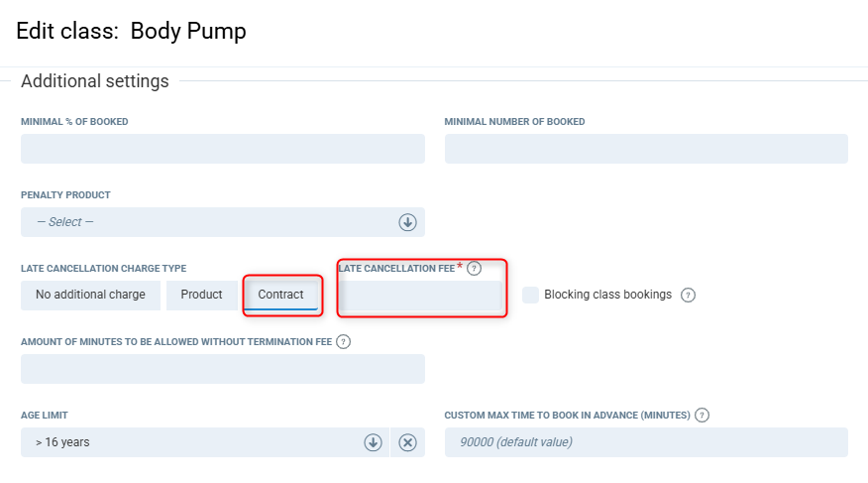Focus the minutes allowed without termination fee input
Image resolution: width=868 pixels, height=483 pixels.
pyautogui.click(x=222, y=369)
